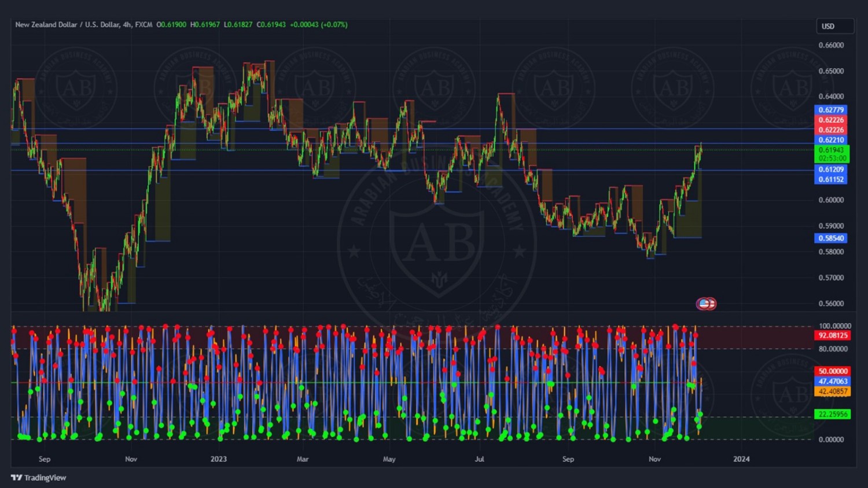Screen dimensions: 868x488
Task: Click the blue 47.47063 indicator label
Action: pos(833,382)
